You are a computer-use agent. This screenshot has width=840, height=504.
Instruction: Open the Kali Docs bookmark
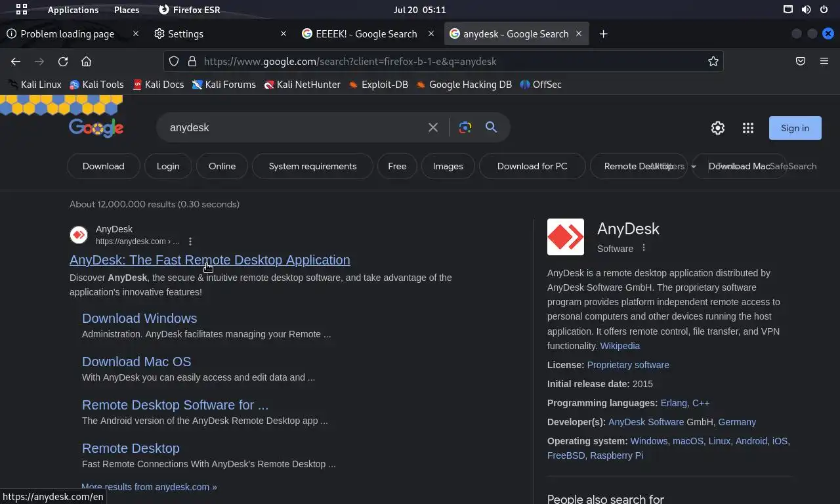point(158,84)
